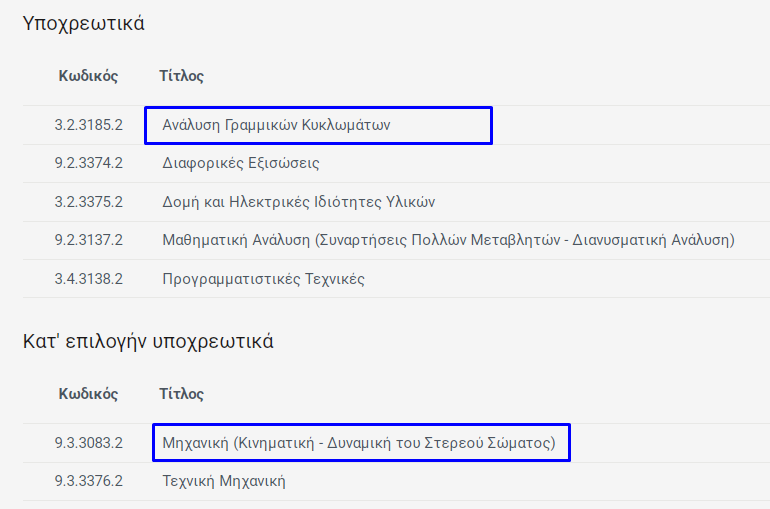Click course code 3.2.3185.2
The width and height of the screenshot is (770, 509).
point(89,126)
